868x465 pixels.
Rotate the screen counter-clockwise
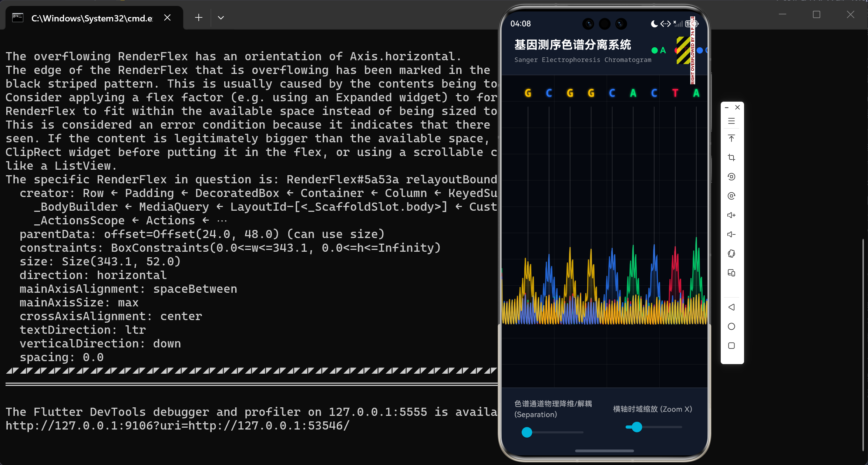tap(731, 177)
